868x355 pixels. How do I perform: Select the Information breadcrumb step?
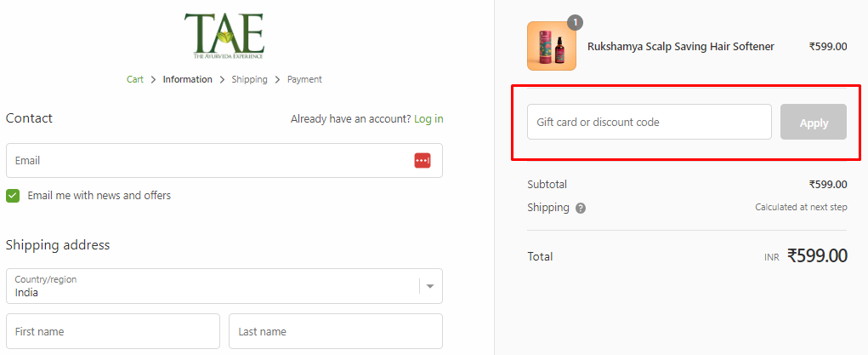[x=188, y=79]
